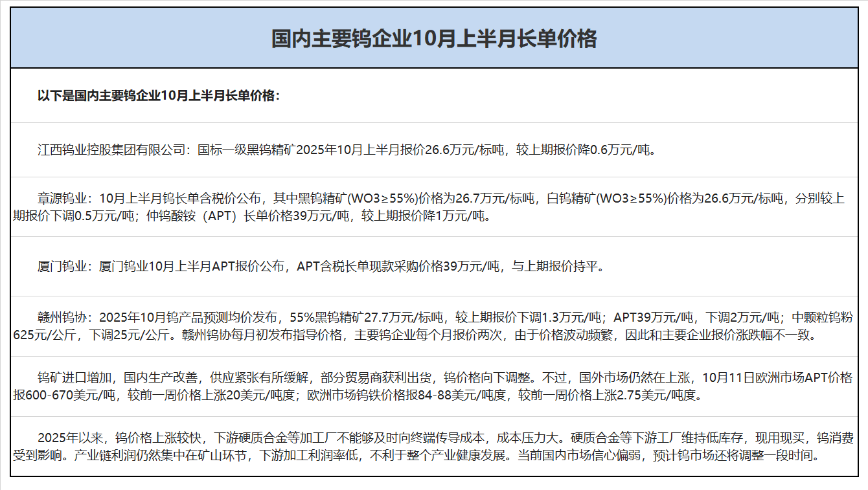
Task: Click the bold intro line 以下是国内主要钨企业
Action: pos(159,96)
